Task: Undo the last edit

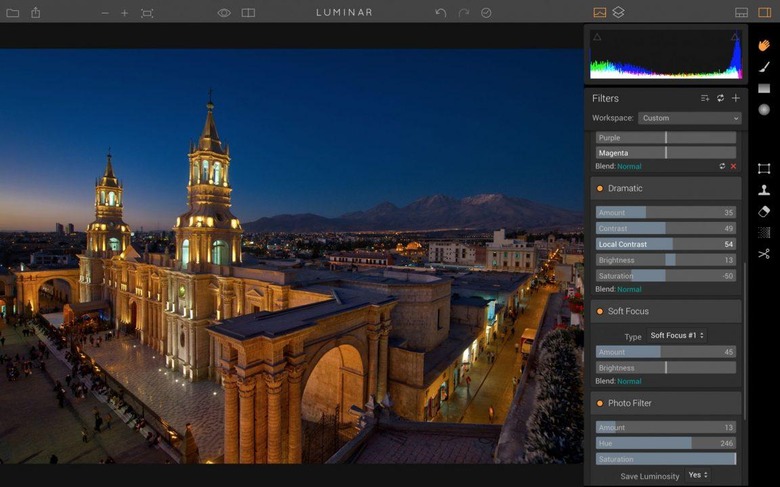Action: (441, 13)
